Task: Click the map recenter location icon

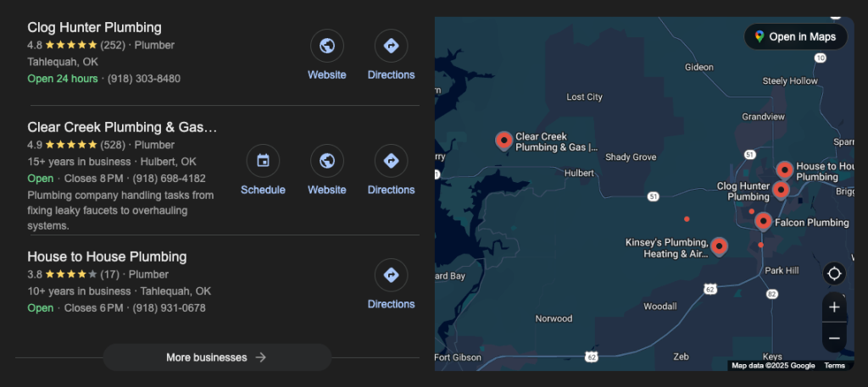Action: (834, 274)
